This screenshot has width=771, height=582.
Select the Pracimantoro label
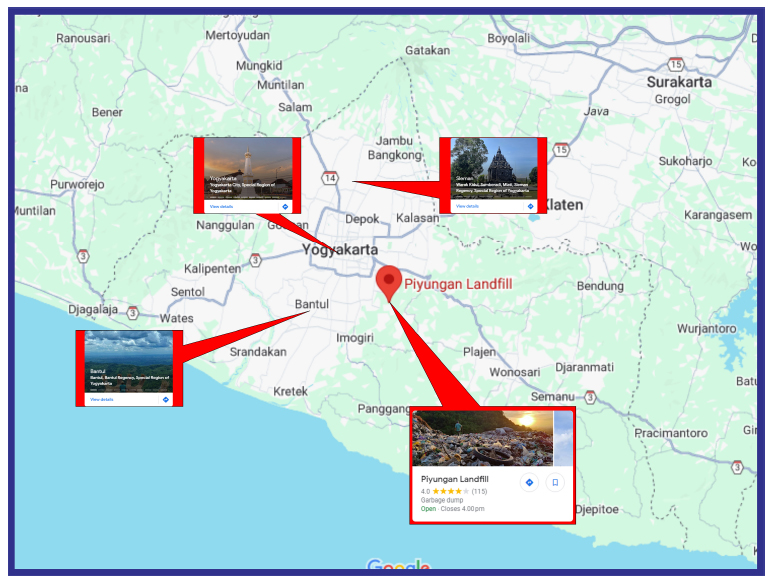[671, 434]
